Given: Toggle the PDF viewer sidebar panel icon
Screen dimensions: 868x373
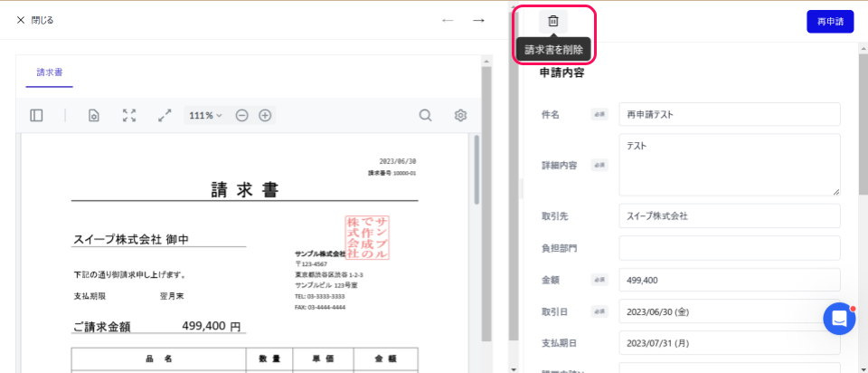Looking at the screenshot, I should [x=36, y=115].
